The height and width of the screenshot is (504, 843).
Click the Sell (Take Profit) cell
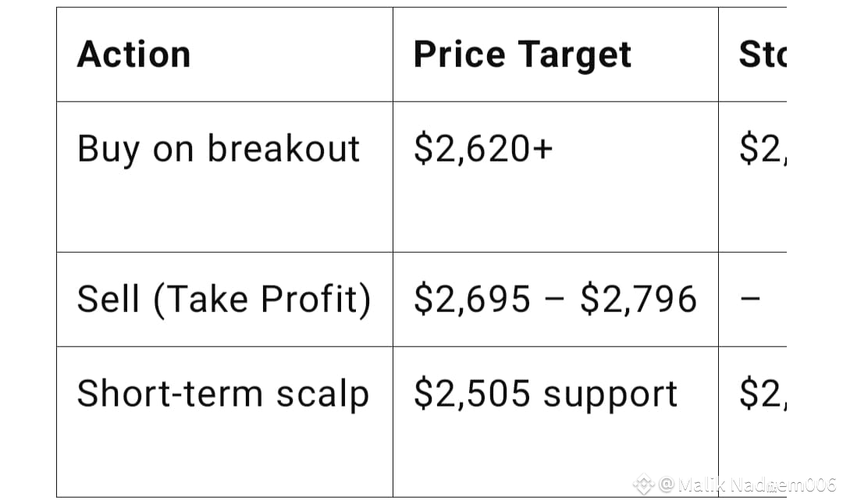coord(224,299)
